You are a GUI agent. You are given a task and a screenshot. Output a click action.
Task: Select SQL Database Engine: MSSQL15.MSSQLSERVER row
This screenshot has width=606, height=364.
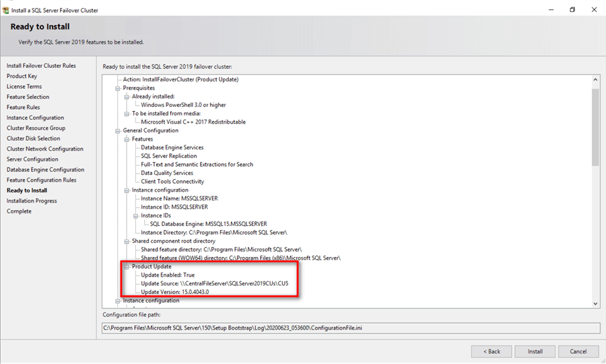pyautogui.click(x=208, y=224)
